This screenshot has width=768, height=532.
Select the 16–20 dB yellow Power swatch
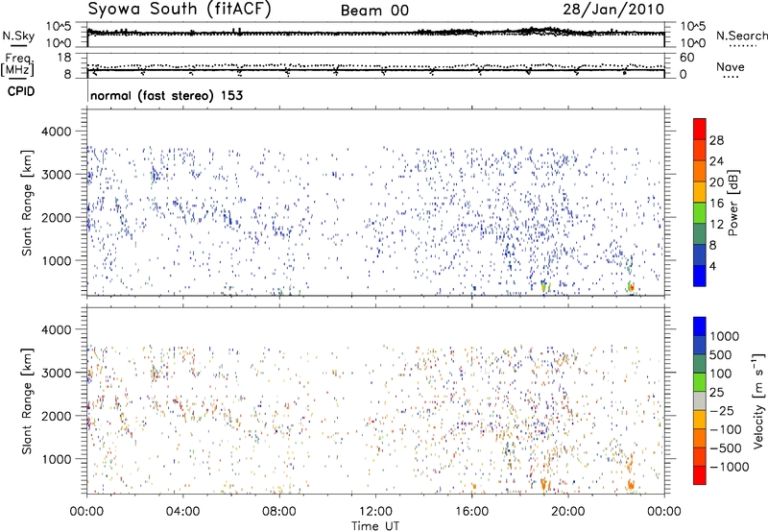(700, 192)
